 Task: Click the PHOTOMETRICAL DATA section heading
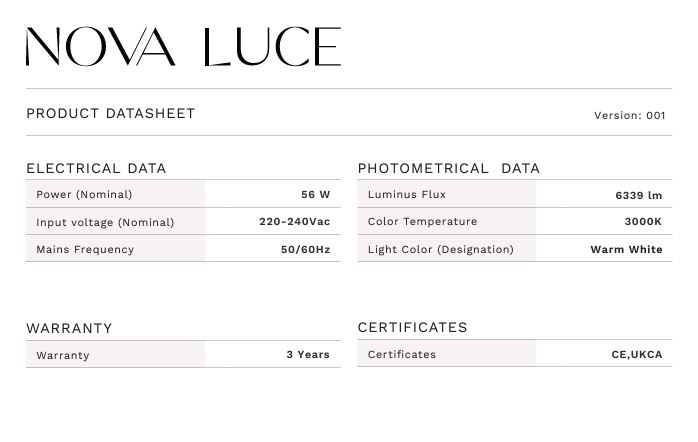pos(448,168)
